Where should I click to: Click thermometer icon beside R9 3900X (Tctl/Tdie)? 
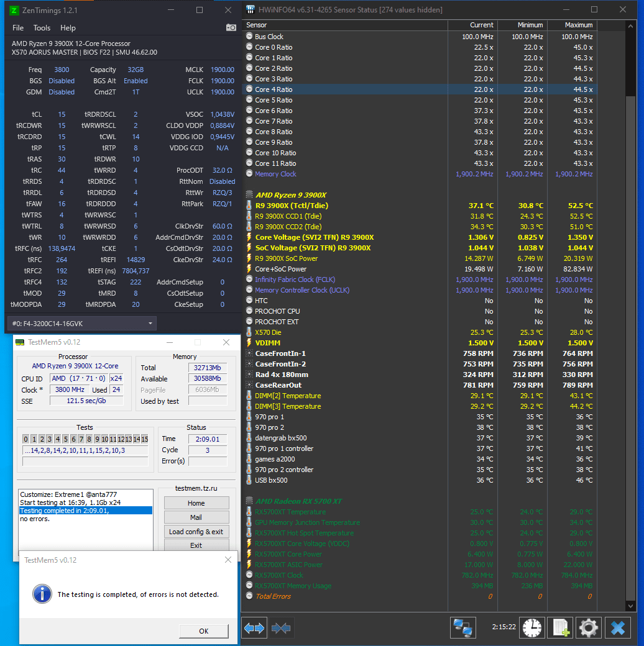coord(249,205)
